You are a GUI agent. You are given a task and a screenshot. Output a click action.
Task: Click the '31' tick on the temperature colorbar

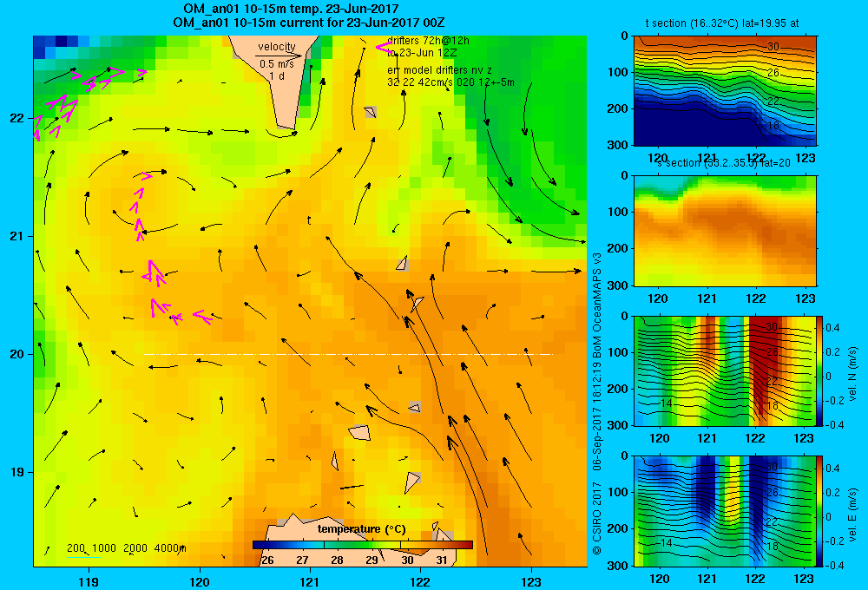tap(442, 560)
